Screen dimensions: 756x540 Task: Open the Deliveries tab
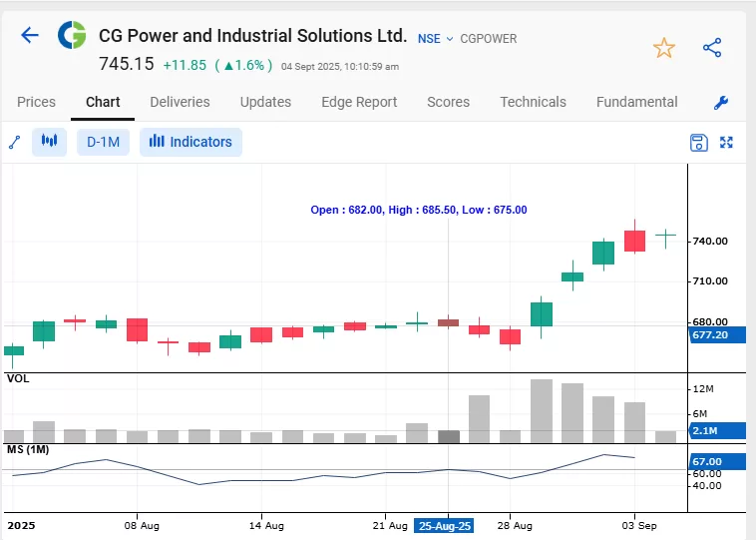click(x=180, y=102)
